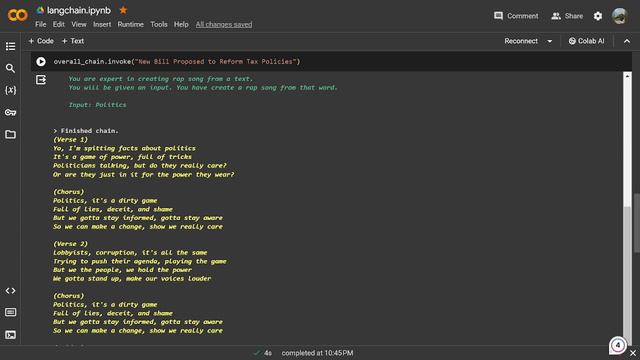This screenshot has height=360, width=640.
Task: Click 'Yo, I'm spitting facts about politics' line
Action: point(124,148)
